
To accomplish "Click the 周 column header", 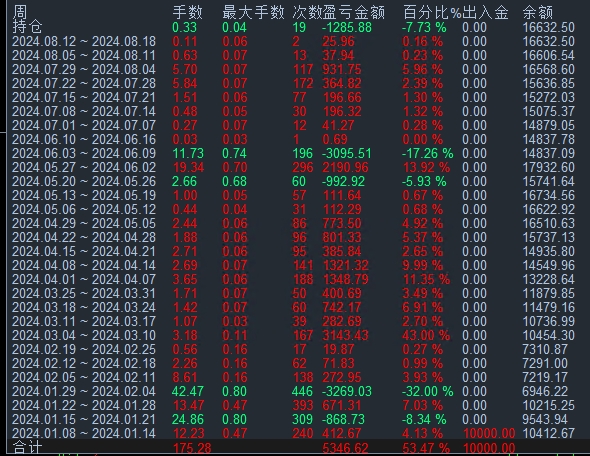I will pos(20,12).
